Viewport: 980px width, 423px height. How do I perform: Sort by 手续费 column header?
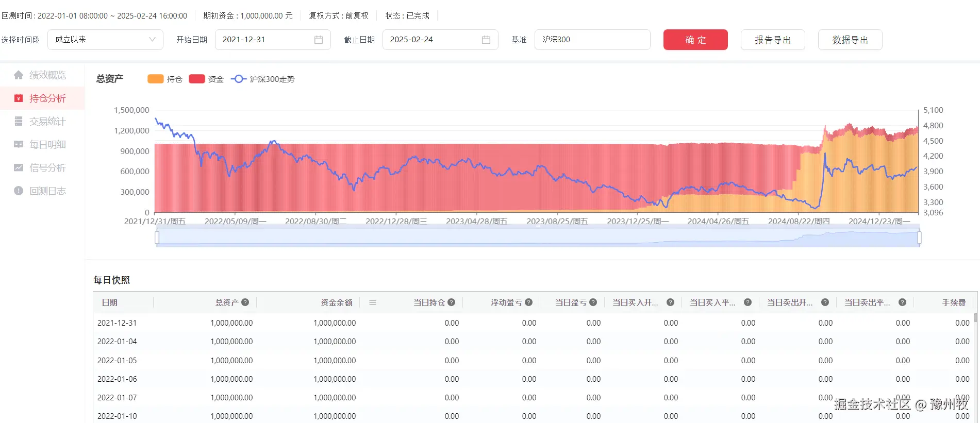(x=954, y=302)
